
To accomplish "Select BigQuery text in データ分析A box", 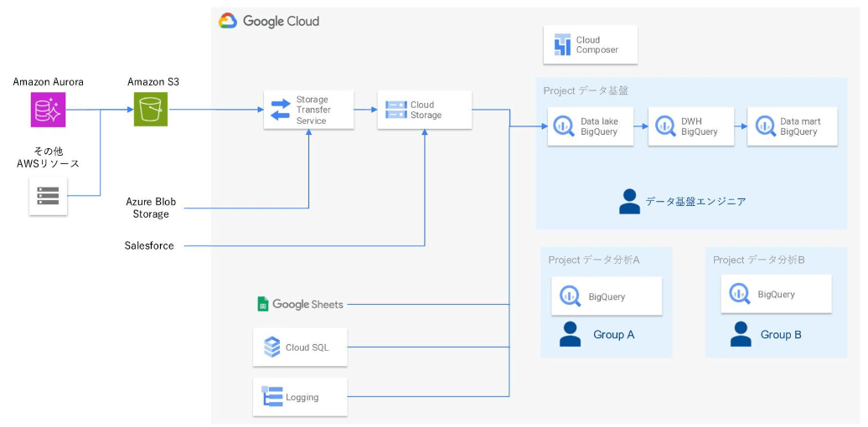I will 607,296.
